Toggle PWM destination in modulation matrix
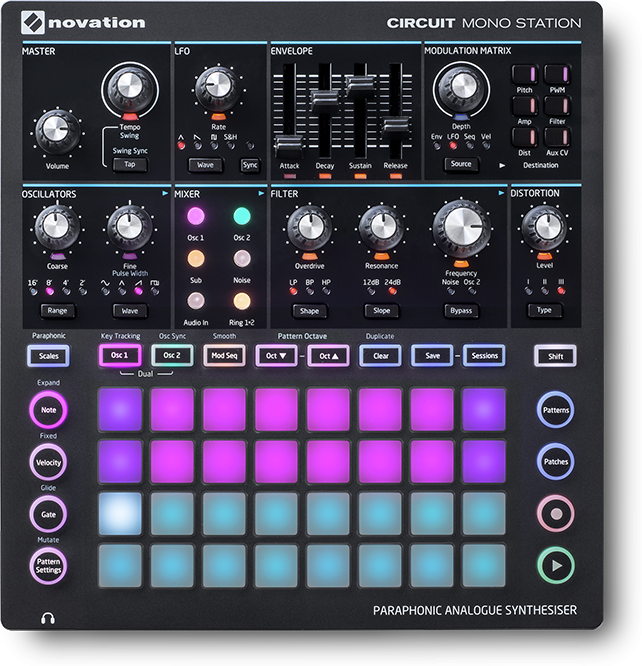Image resolution: width=642 pixels, height=666 pixels. [x=557, y=74]
